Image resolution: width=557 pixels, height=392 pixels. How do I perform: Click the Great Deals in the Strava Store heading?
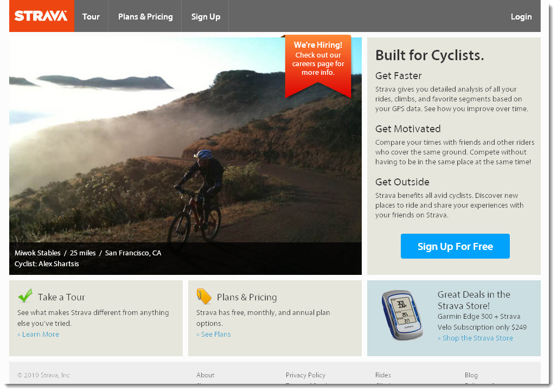coord(473,300)
